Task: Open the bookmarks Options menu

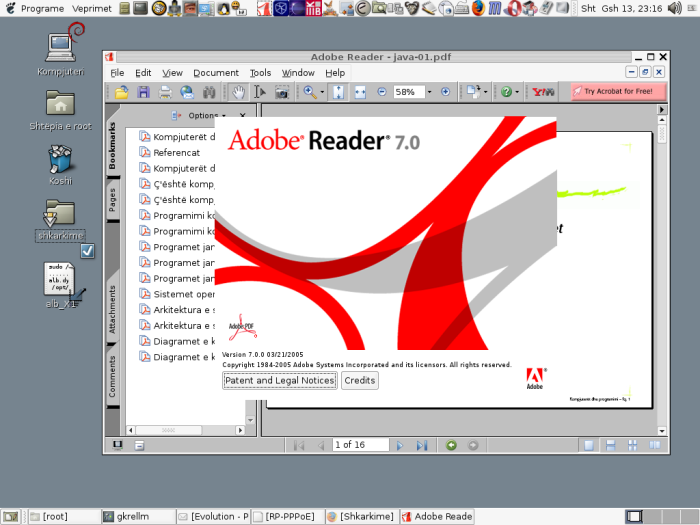Action: (207, 116)
